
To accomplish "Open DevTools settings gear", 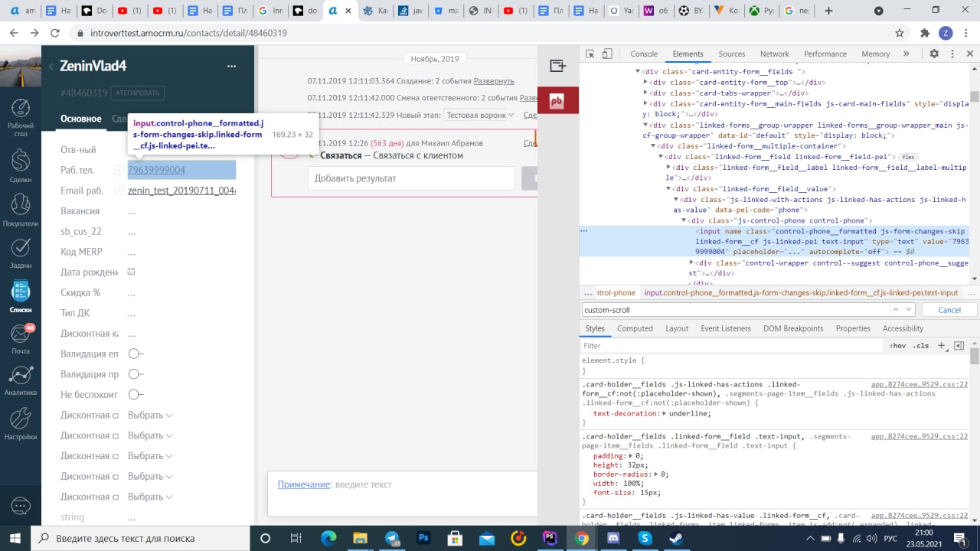I will click(x=934, y=54).
